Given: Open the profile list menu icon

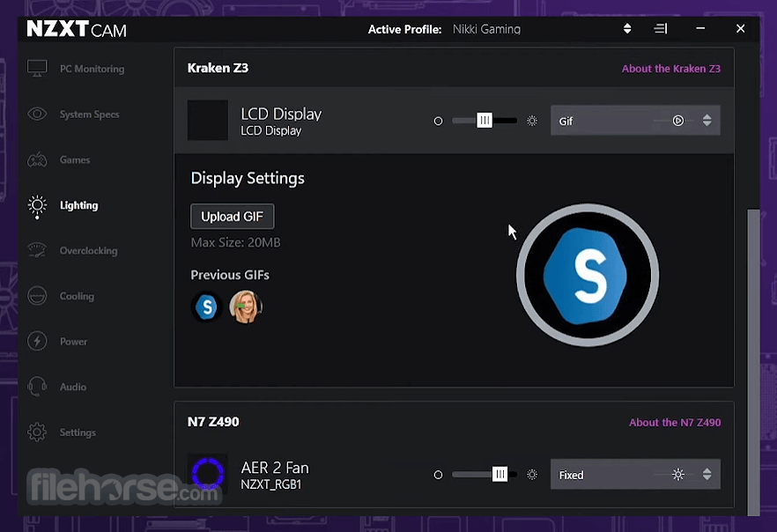Looking at the screenshot, I should 660,29.
